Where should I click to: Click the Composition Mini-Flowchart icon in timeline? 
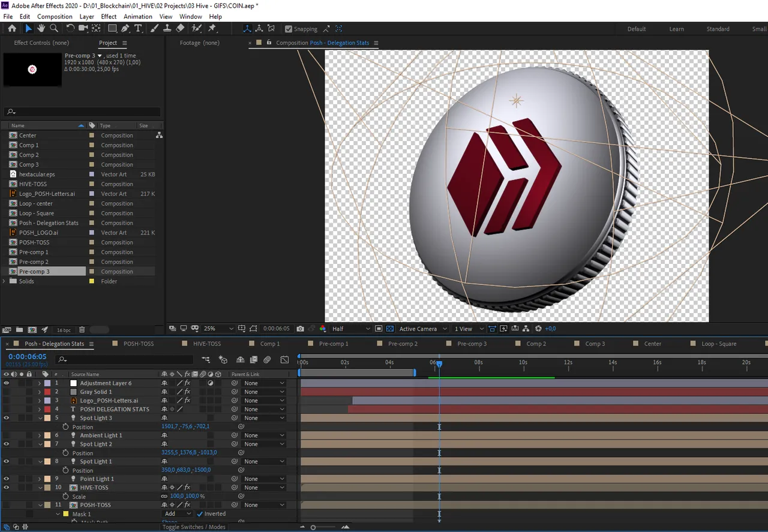click(x=206, y=360)
